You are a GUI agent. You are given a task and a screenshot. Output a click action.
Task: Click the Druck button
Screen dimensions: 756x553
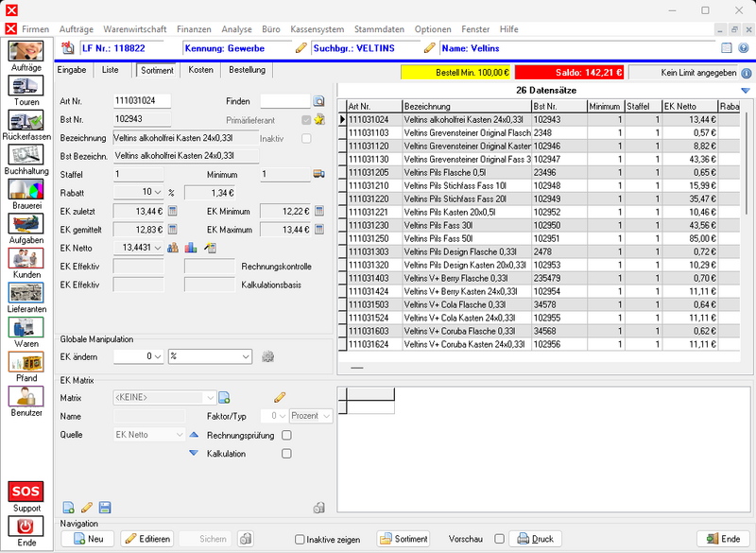[x=535, y=539]
